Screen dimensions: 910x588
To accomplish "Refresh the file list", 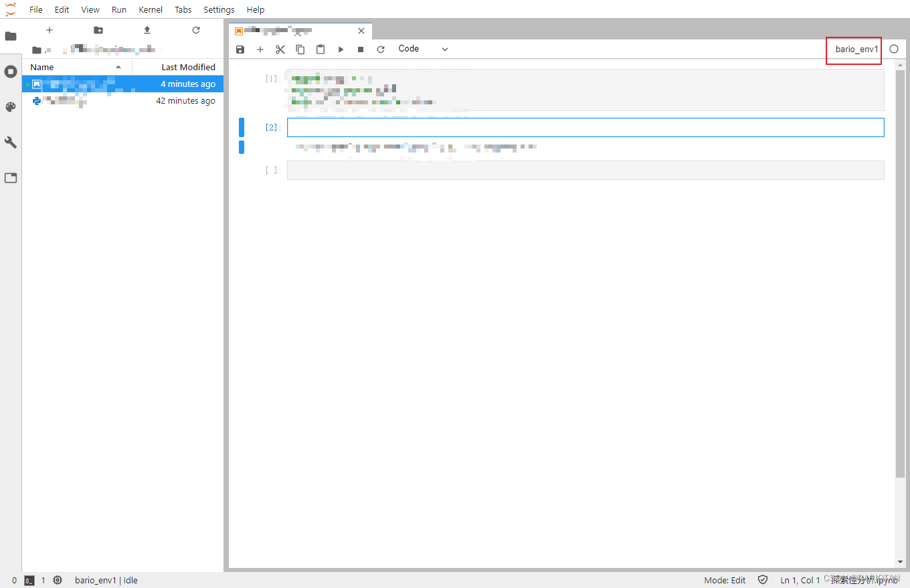I will point(196,30).
